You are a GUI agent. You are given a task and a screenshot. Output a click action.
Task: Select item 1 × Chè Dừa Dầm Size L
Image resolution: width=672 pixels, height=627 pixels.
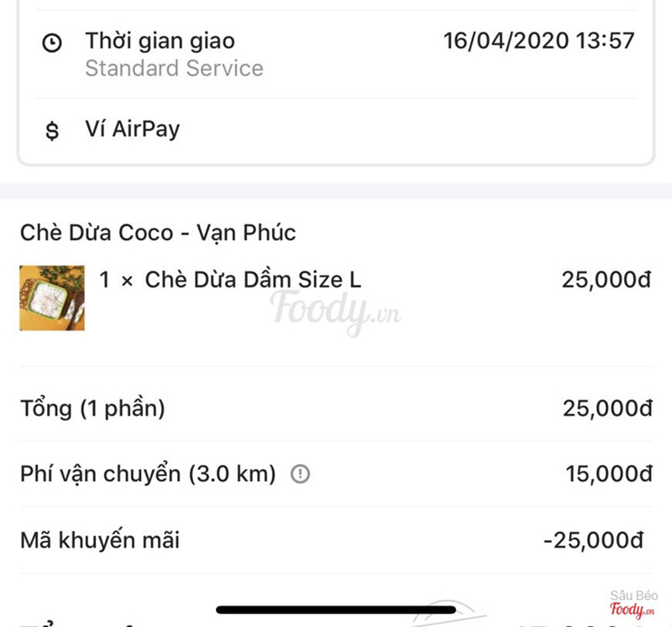coord(230,280)
